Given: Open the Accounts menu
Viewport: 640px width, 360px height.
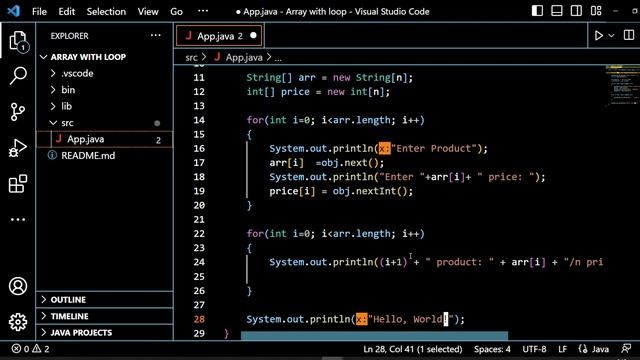Looking at the screenshot, I should tap(18, 286).
